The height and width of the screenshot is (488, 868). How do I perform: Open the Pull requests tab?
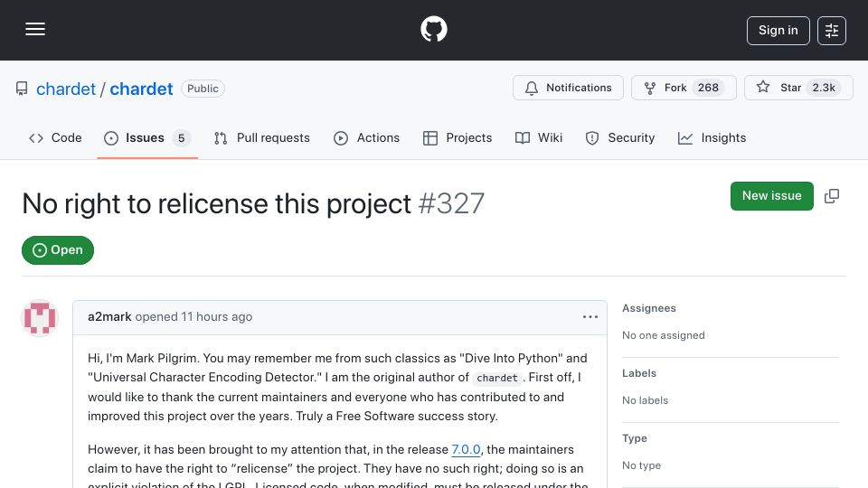click(262, 137)
